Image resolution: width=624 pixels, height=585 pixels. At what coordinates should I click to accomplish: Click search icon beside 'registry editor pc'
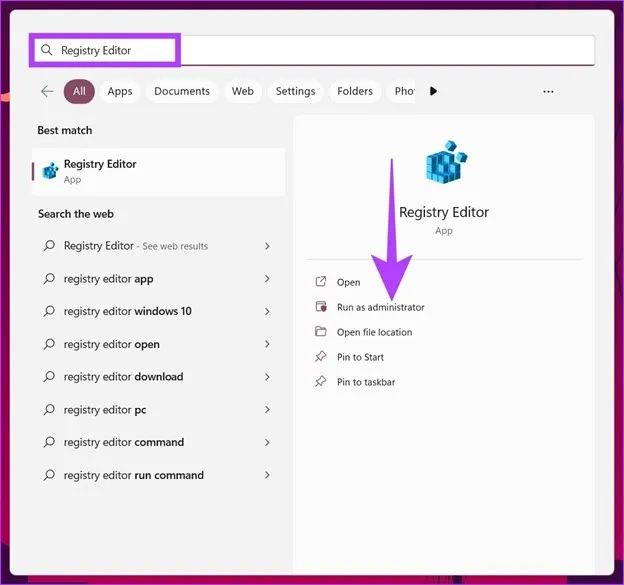pos(49,409)
